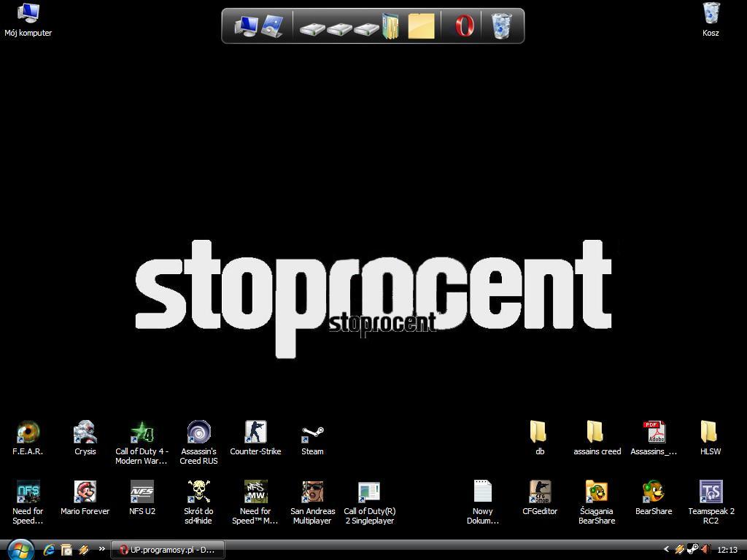
Task: Click the show desktop quick launch icon
Action: (x=66, y=550)
